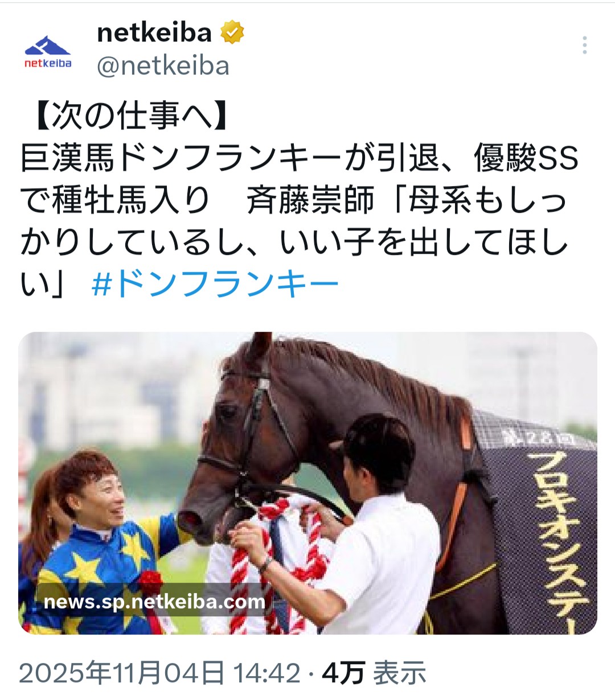Click the jockey in star-patterned silks
The image size is (615, 700).
pyautogui.click(x=97, y=546)
